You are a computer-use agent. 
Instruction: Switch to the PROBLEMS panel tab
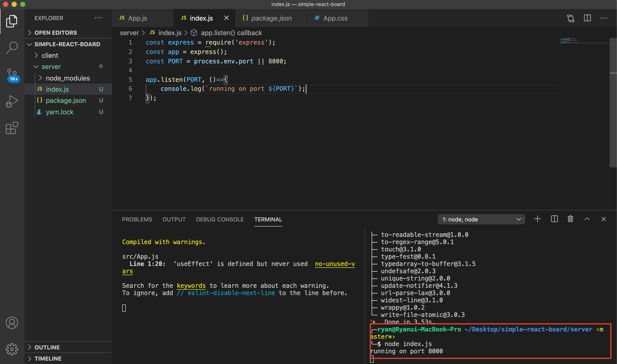137,219
